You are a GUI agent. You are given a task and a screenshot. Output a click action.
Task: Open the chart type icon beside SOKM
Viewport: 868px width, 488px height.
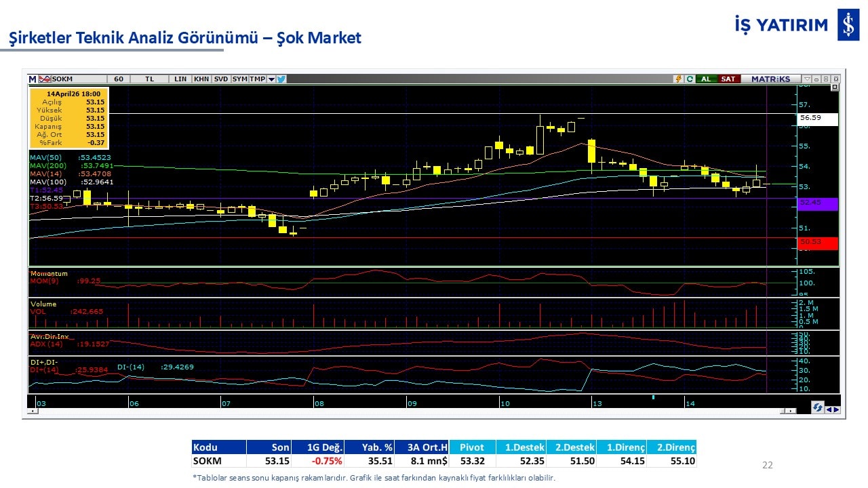click(x=45, y=79)
